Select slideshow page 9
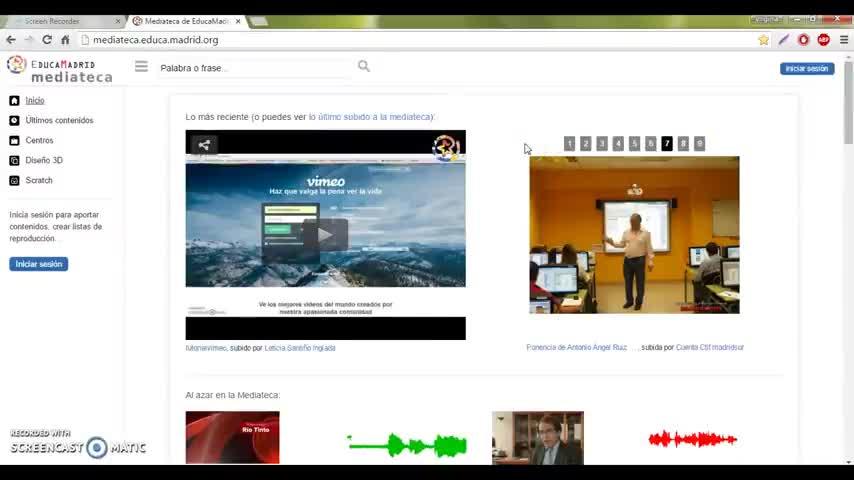The height and width of the screenshot is (480, 854). click(x=699, y=144)
